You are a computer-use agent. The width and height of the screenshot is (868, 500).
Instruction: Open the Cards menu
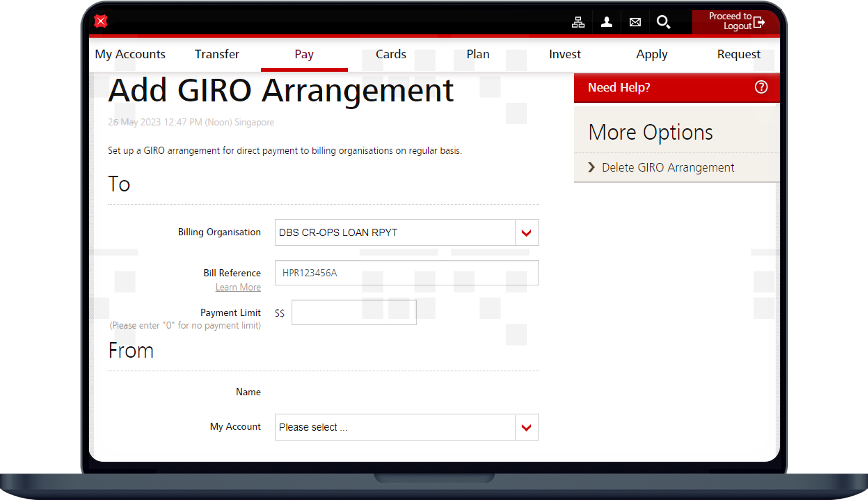[x=391, y=54]
